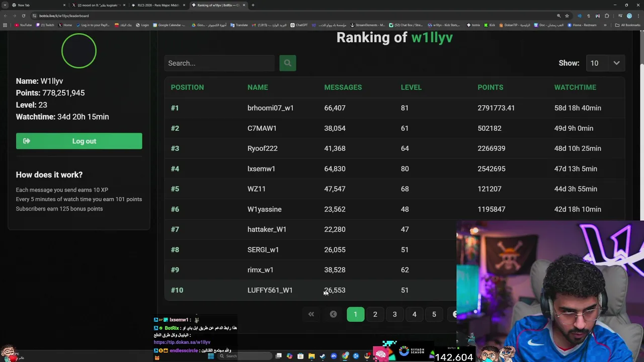Log out of the account
Image resolution: width=644 pixels, height=362 pixels.
(79, 141)
